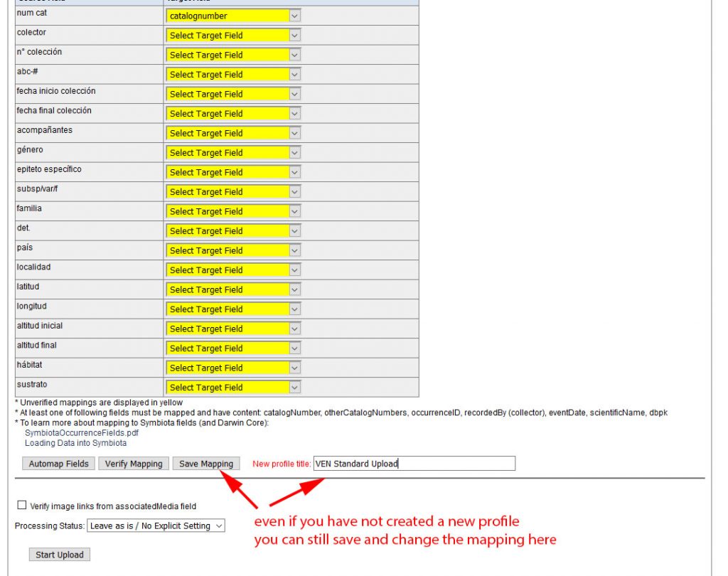This screenshot has width=728, height=576.
Task: Click the 'fecha inicio colección' source field cell
Action: 89,93
